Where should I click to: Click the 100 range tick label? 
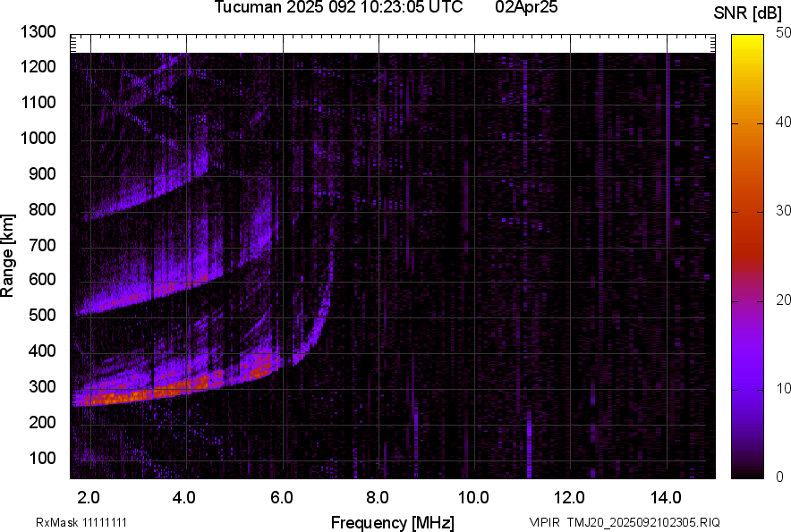(x=43, y=458)
